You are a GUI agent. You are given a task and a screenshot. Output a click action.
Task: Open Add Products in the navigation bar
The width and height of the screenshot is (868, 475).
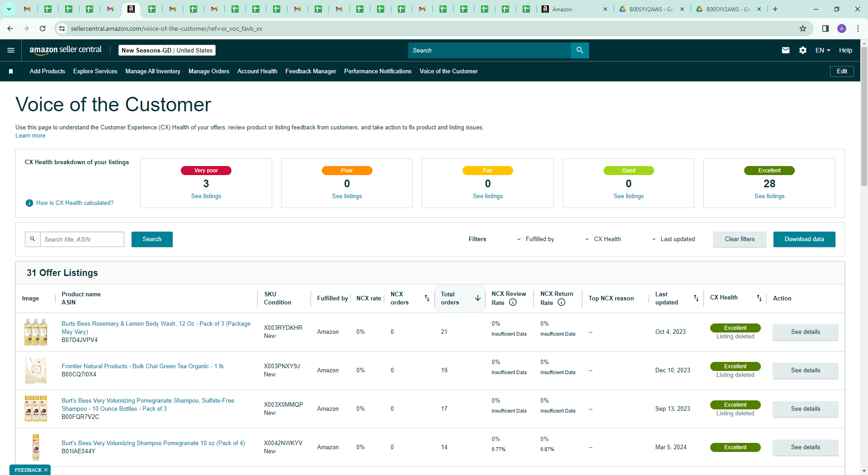click(47, 71)
